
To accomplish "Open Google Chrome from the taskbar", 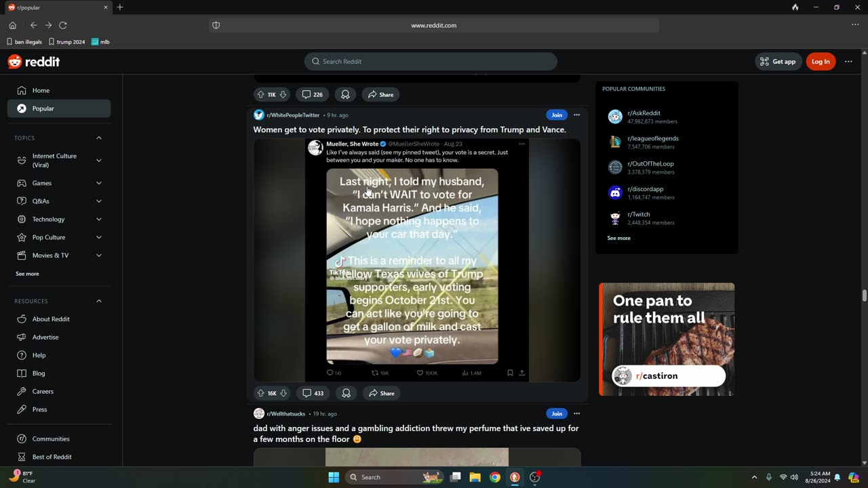I will tap(495, 477).
